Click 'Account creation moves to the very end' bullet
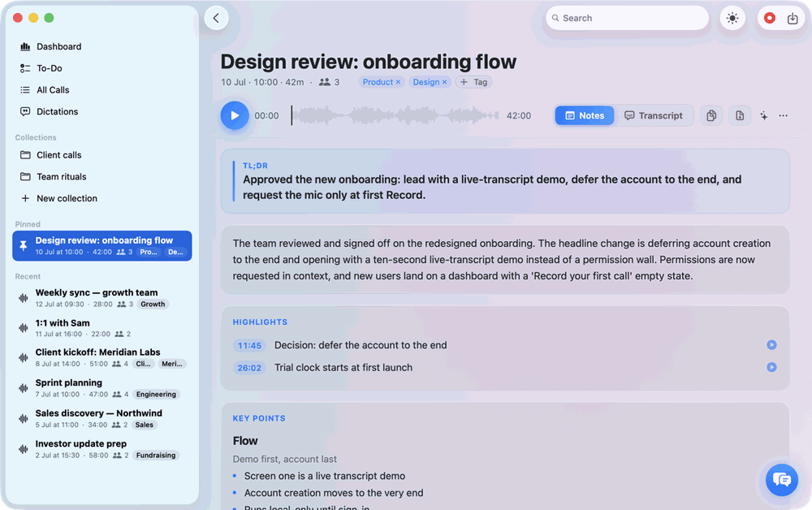This screenshot has width=812, height=510. [x=334, y=494]
